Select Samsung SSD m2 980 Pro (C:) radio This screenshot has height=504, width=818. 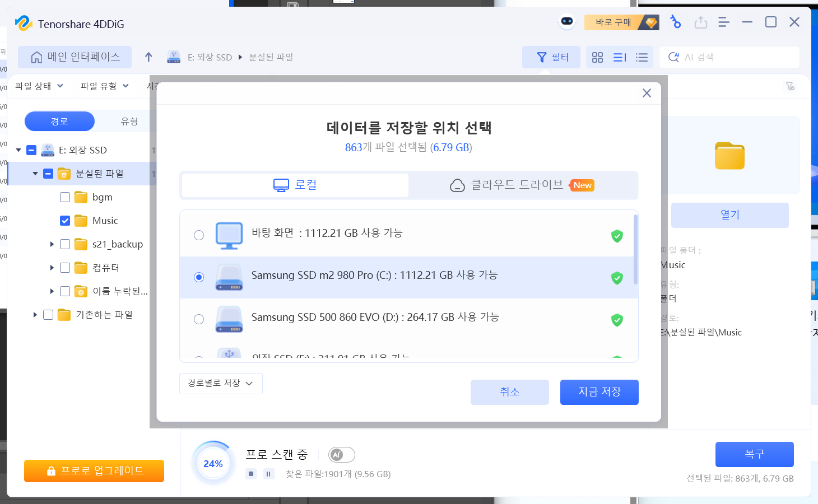coord(199,277)
